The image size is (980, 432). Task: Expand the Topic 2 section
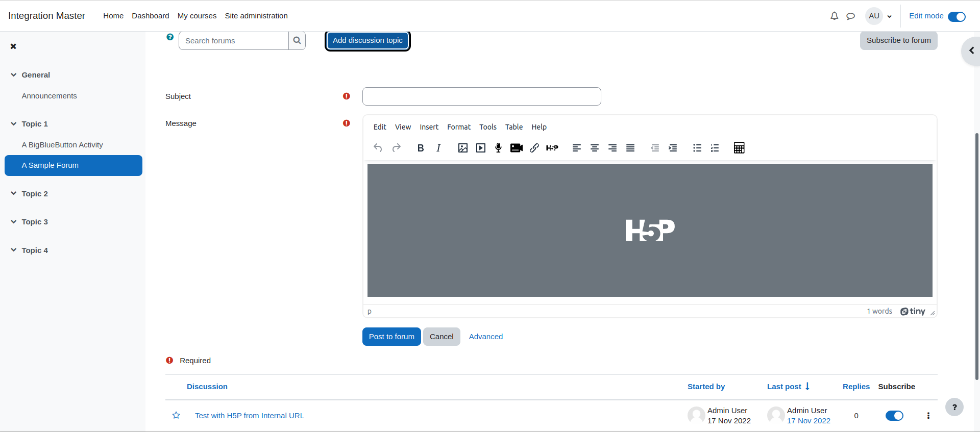14,194
